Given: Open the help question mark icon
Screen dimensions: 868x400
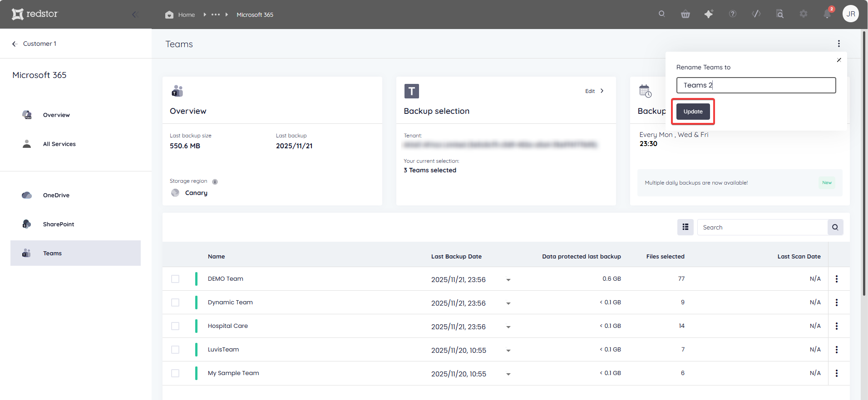Looking at the screenshot, I should pyautogui.click(x=732, y=14).
